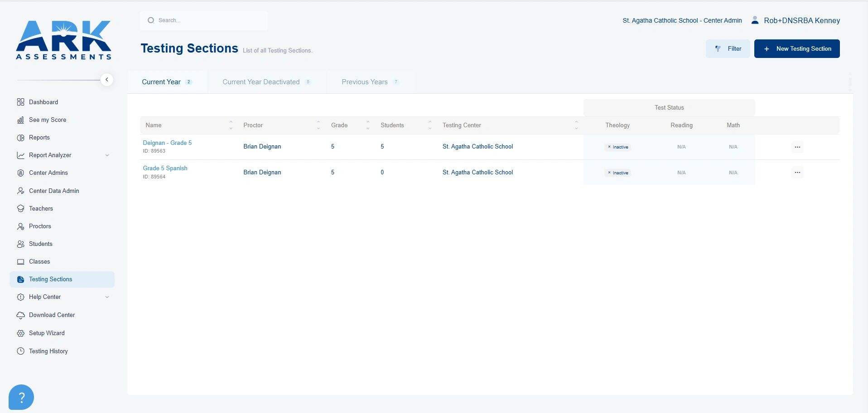The width and height of the screenshot is (868, 413).
Task: Click the Report Analyzer line-graph icon
Action: click(20, 155)
